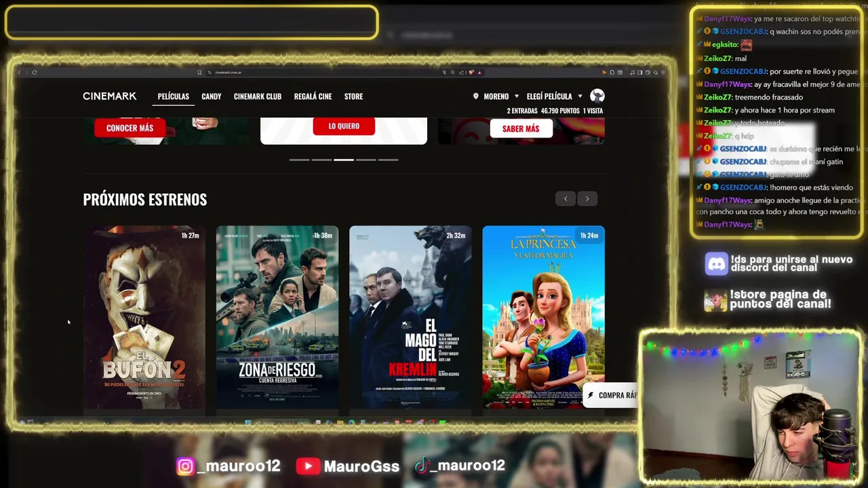Click the 2h 32m duration badge
This screenshot has width=868, height=488.
pos(456,236)
